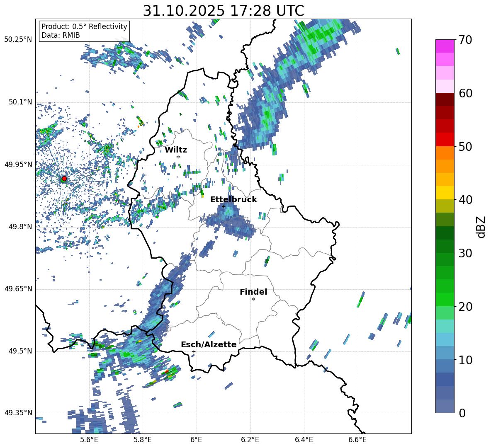The width and height of the screenshot is (491, 448).
Task: Click the 6°E longitude label
Action: pyautogui.click(x=196, y=440)
